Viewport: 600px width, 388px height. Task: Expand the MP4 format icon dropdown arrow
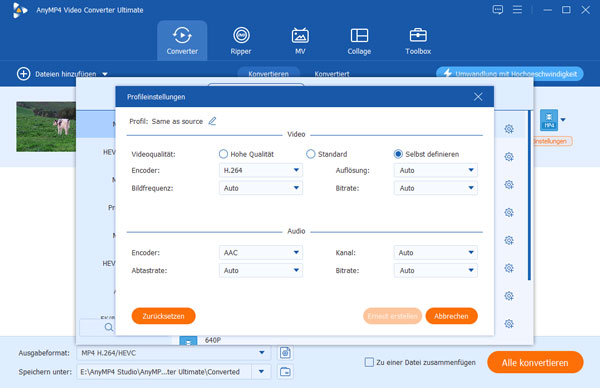point(563,120)
